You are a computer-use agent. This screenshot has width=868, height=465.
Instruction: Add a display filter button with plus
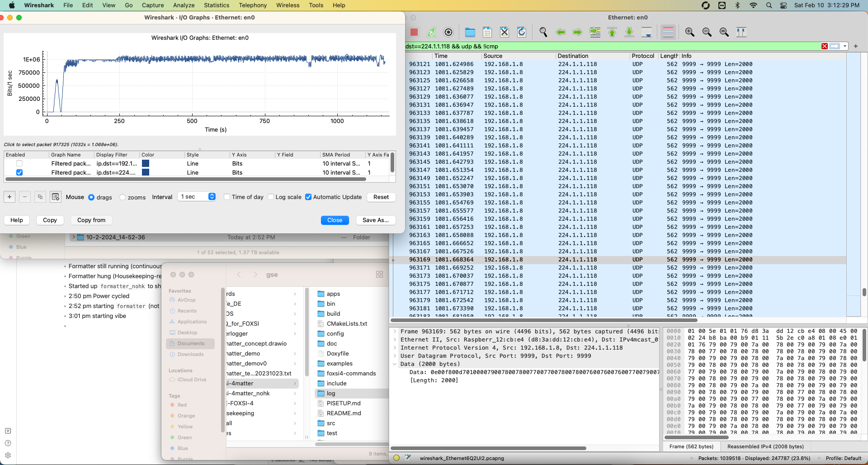click(856, 46)
